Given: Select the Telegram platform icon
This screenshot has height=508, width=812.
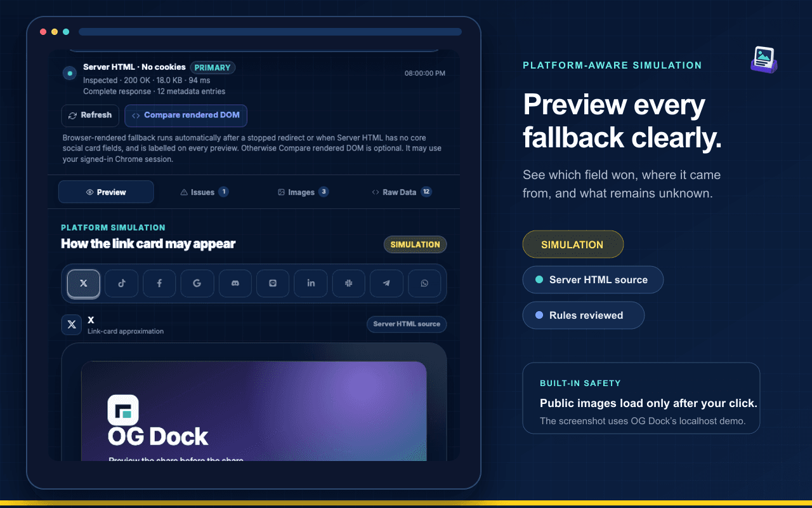Looking at the screenshot, I should pos(386,283).
